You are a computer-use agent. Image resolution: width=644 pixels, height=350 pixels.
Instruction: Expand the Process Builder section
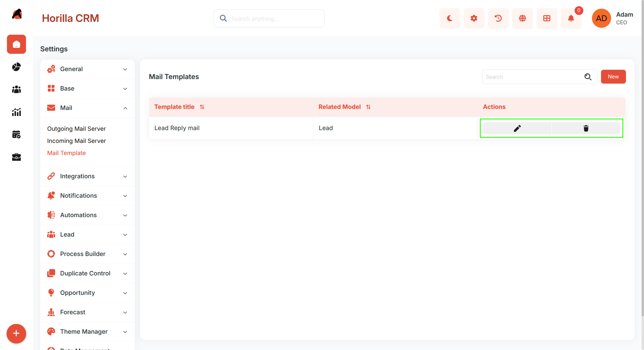[x=87, y=254]
